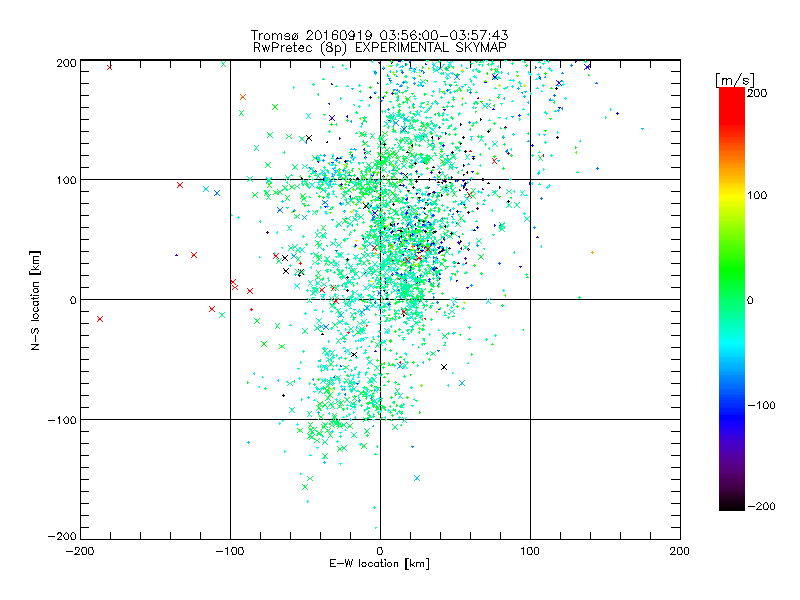Click the colorbar tick label '100'

coord(757,195)
